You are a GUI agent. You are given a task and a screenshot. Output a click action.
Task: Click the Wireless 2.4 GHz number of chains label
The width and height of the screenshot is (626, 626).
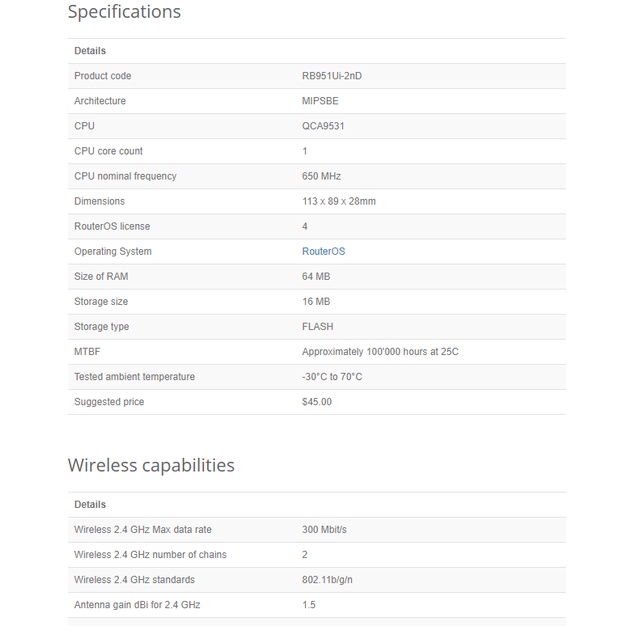[150, 554]
